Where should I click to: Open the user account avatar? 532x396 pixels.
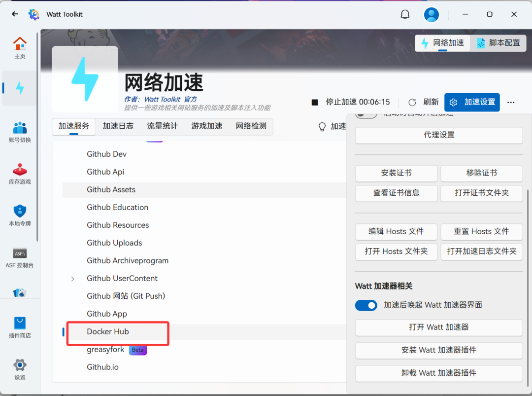point(431,15)
